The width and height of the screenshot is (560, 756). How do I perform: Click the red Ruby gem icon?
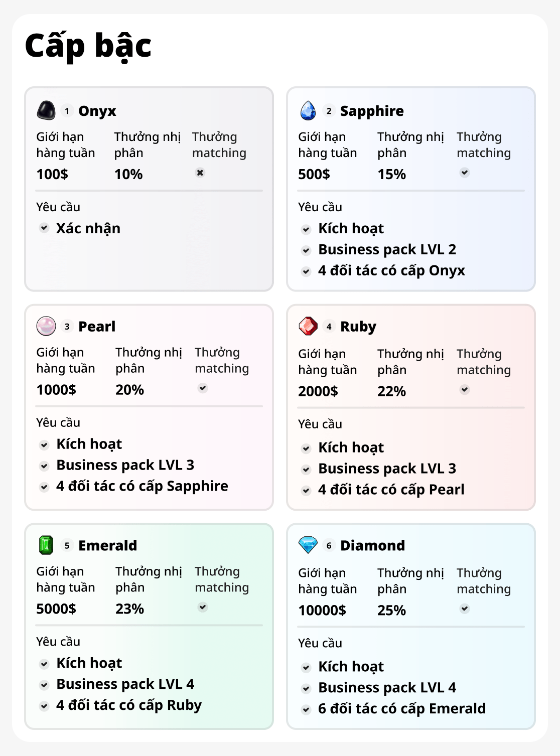click(x=308, y=326)
